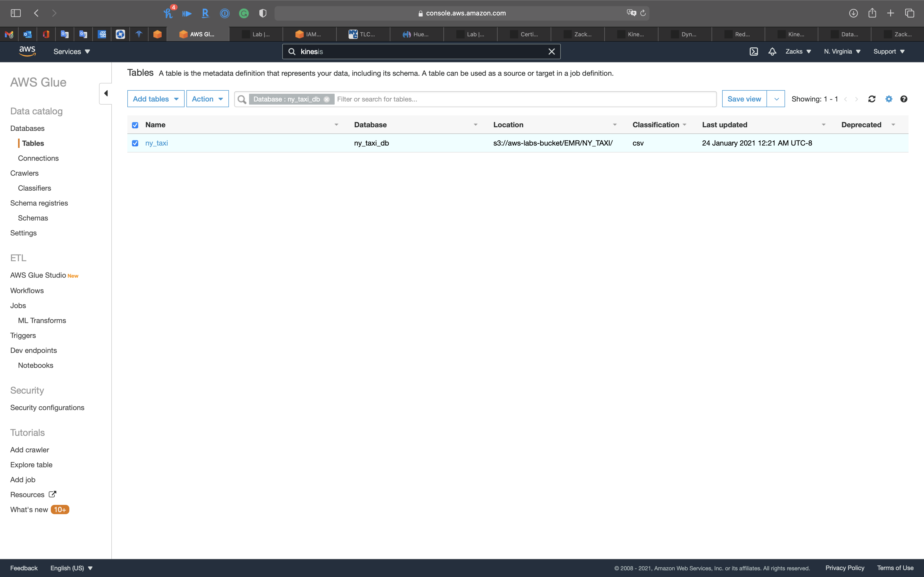924x577 pixels.
Task: Toggle the select-all tables header checkbox
Action: 135,125
